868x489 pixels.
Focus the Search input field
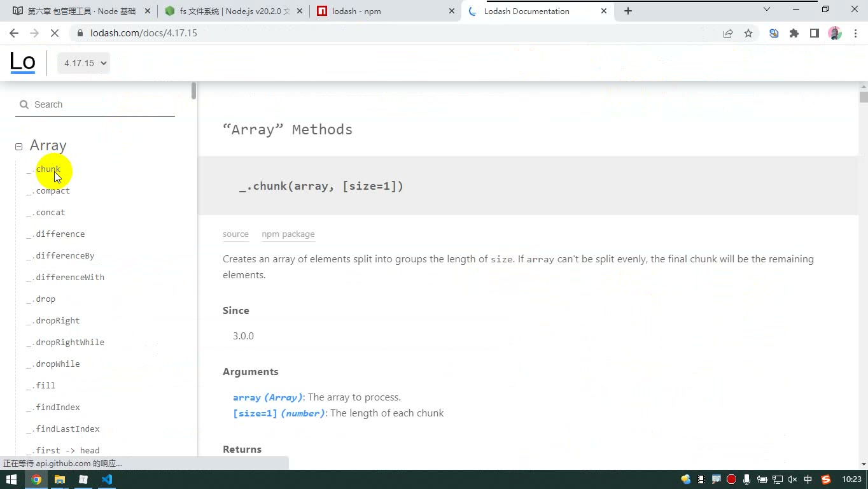click(x=95, y=104)
